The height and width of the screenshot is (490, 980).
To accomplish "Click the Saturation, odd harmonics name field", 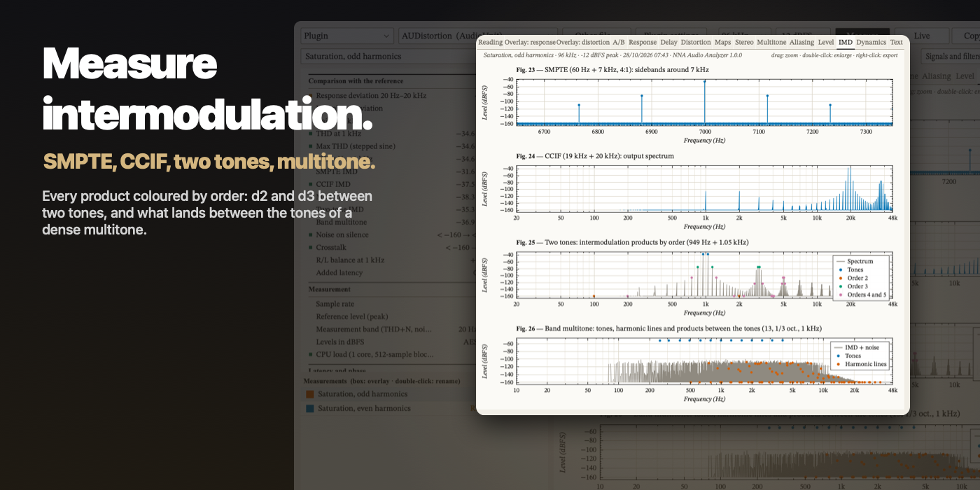I will pos(389,56).
